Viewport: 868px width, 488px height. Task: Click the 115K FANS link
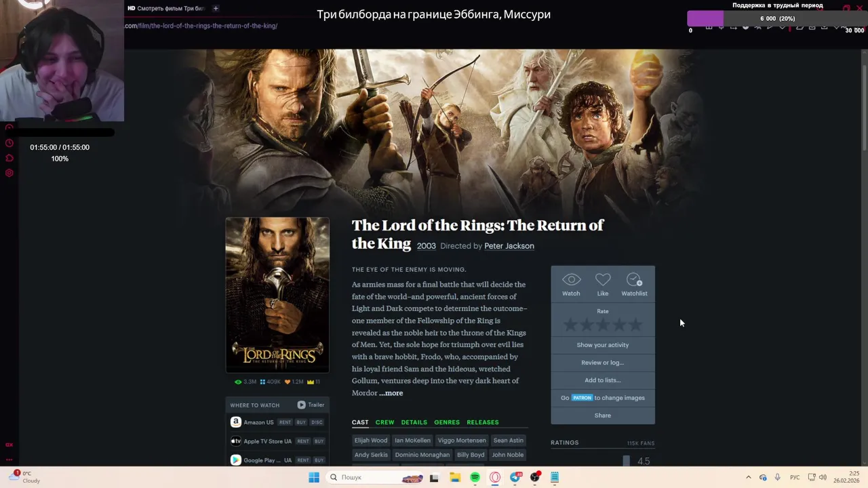pos(640,443)
